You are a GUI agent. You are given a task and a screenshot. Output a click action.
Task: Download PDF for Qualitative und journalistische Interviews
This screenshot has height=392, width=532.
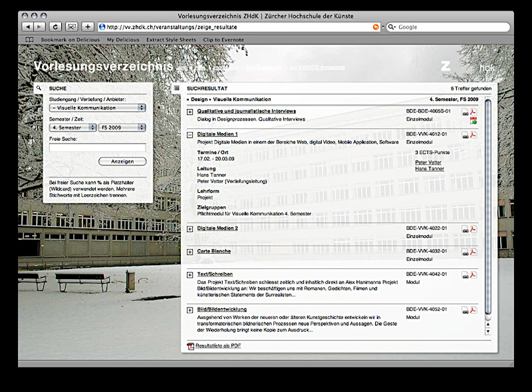(473, 112)
